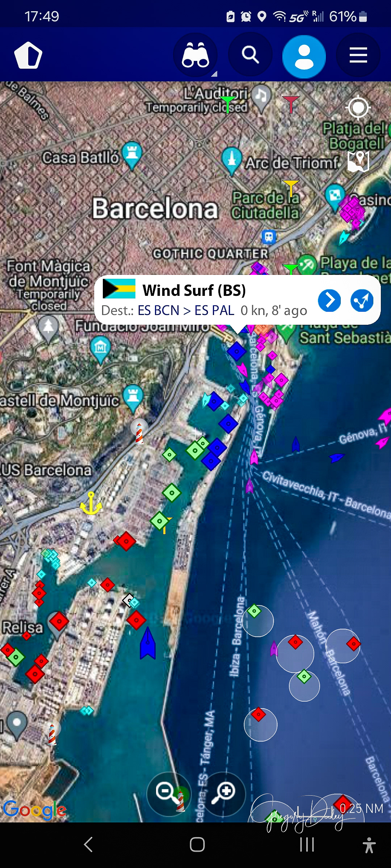Select yellow anchor anchorage marker
The height and width of the screenshot is (868, 391).
pos(91,503)
